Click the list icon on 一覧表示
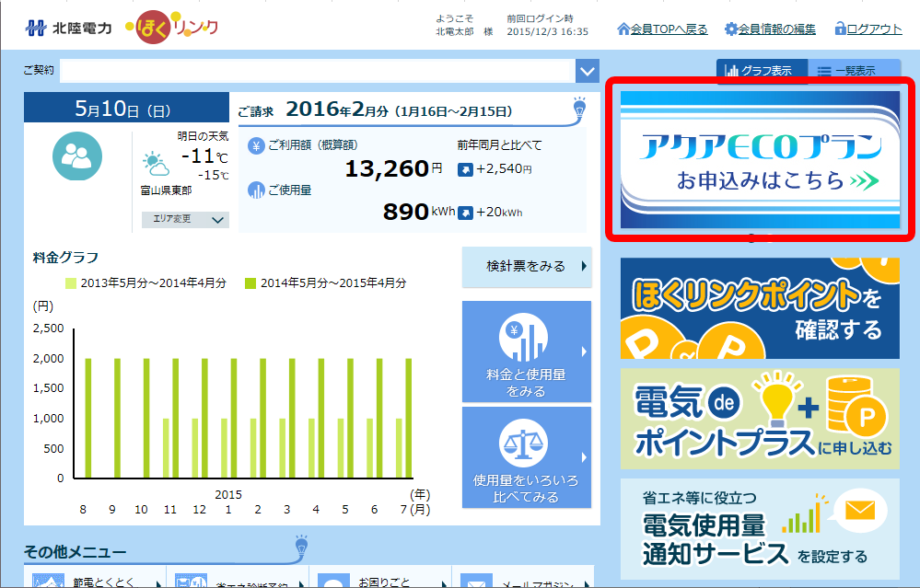920x588 pixels. tap(824, 71)
